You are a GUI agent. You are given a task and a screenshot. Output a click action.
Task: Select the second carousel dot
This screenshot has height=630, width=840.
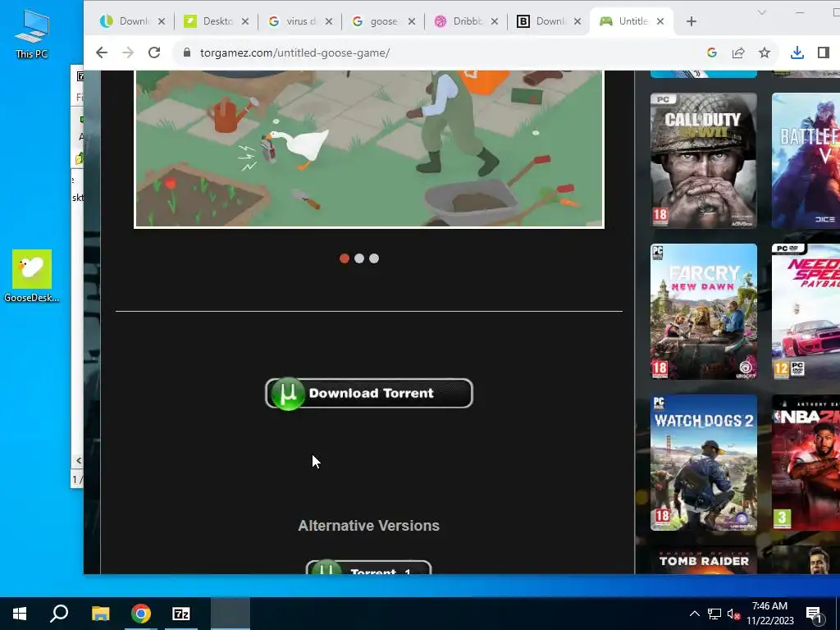point(359,258)
